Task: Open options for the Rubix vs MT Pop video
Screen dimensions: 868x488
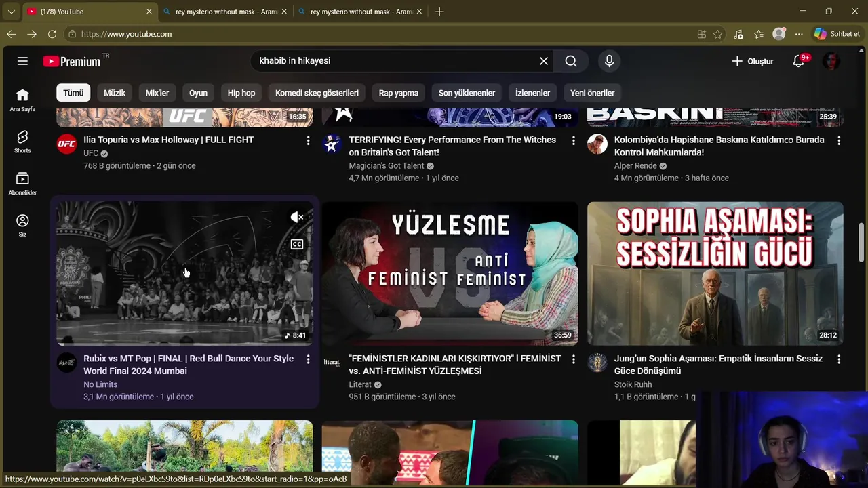Action: 308,359
